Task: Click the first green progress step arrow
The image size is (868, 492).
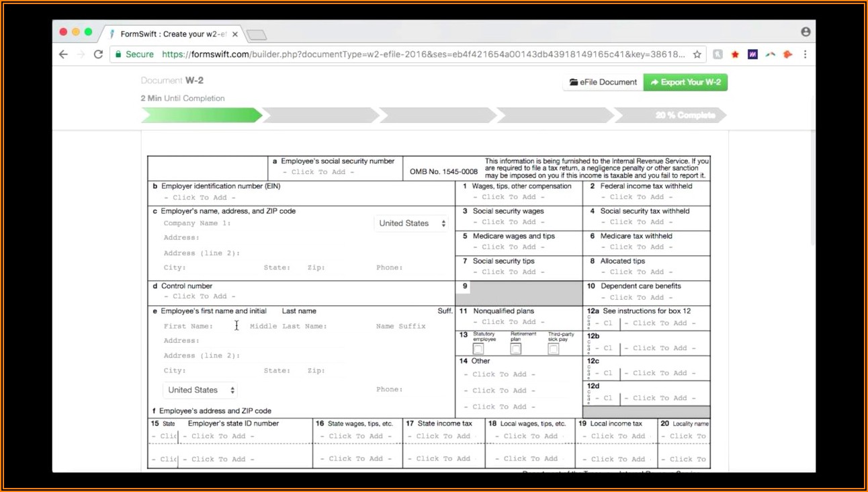Action: coord(202,116)
